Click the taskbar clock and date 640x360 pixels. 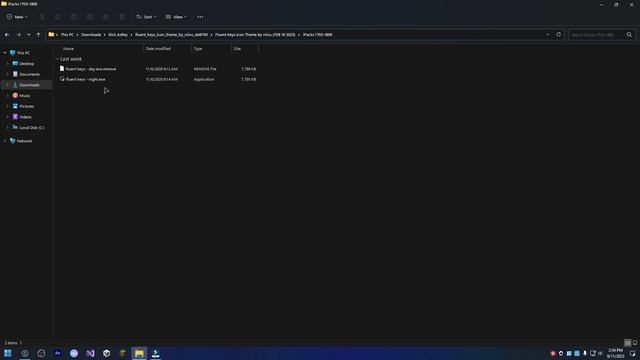pyautogui.click(x=616, y=353)
